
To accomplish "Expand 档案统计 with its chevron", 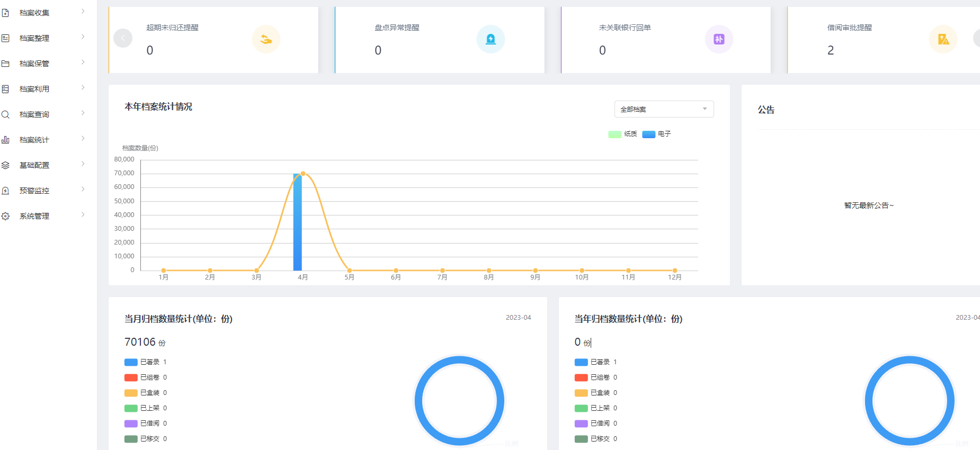I will pyautogui.click(x=83, y=138).
